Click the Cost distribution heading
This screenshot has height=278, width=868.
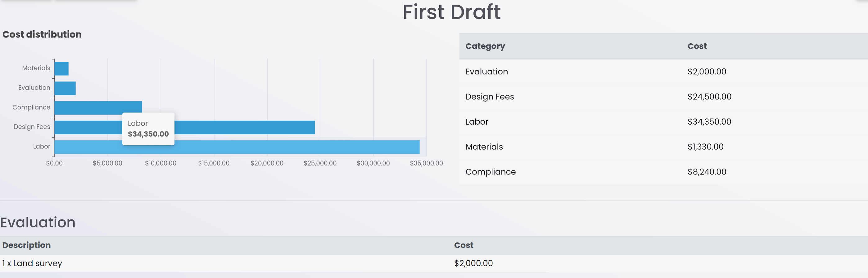(x=42, y=34)
